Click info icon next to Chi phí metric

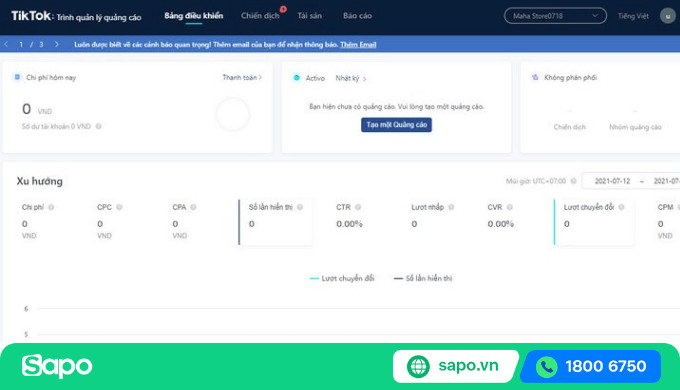point(51,207)
